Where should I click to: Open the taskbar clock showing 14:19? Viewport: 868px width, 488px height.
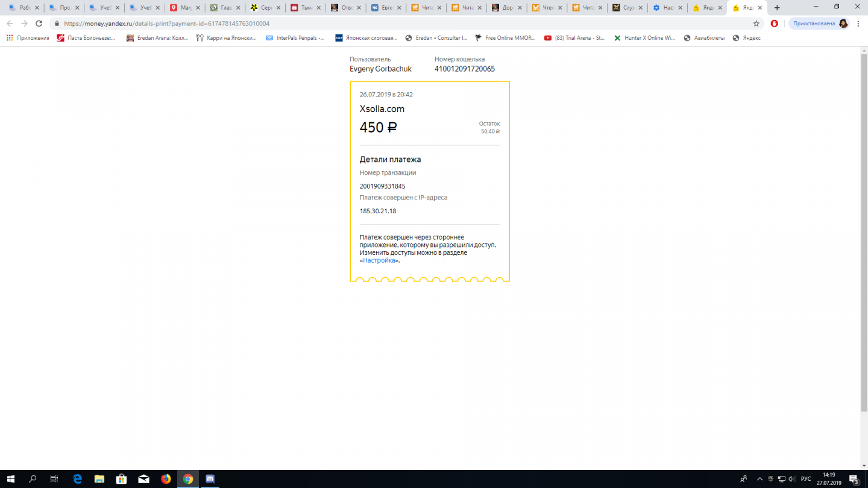(x=829, y=479)
